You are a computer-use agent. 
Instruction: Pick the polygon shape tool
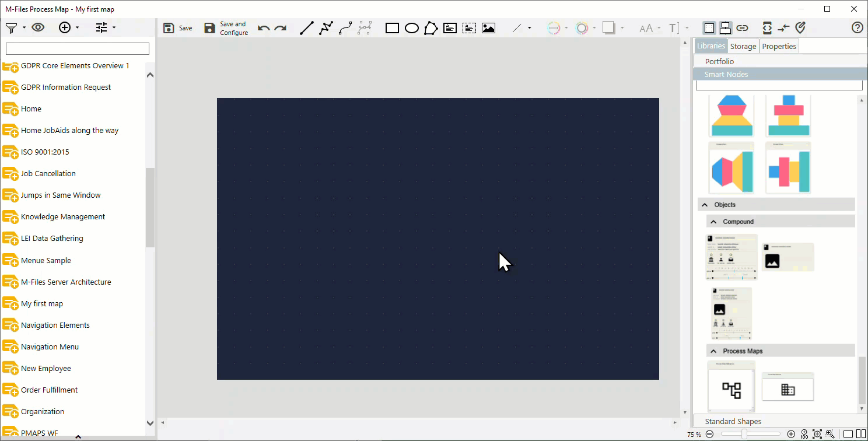430,28
